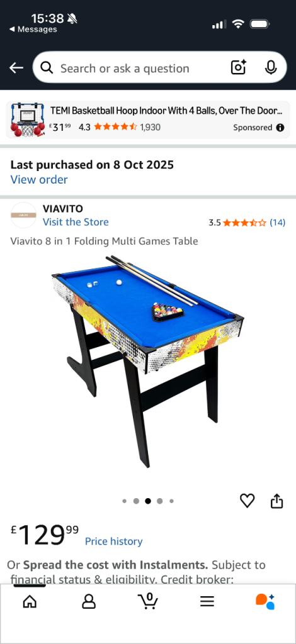This screenshot has width=296, height=644.
Task: Launch the Rufus AI assistant icon
Action: (x=265, y=602)
